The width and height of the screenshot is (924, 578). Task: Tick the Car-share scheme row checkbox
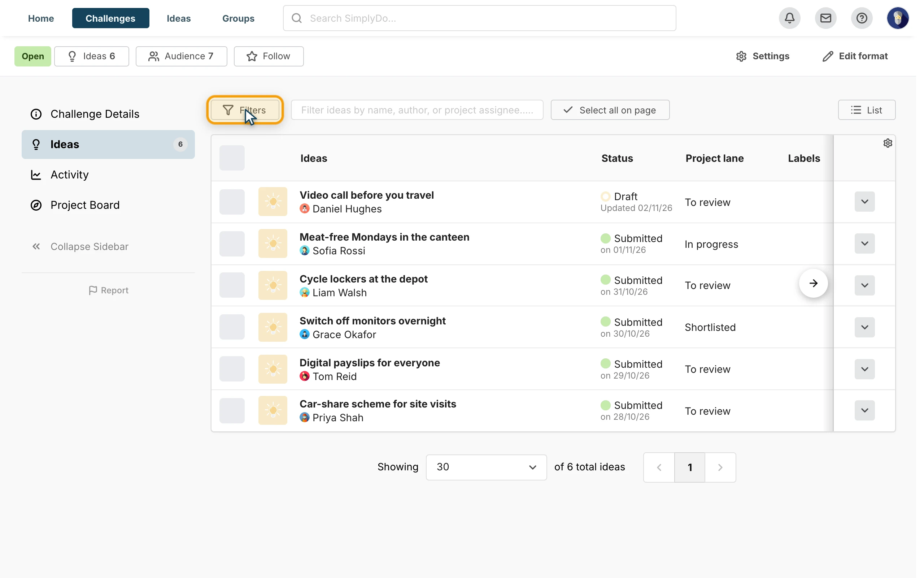[232, 411]
